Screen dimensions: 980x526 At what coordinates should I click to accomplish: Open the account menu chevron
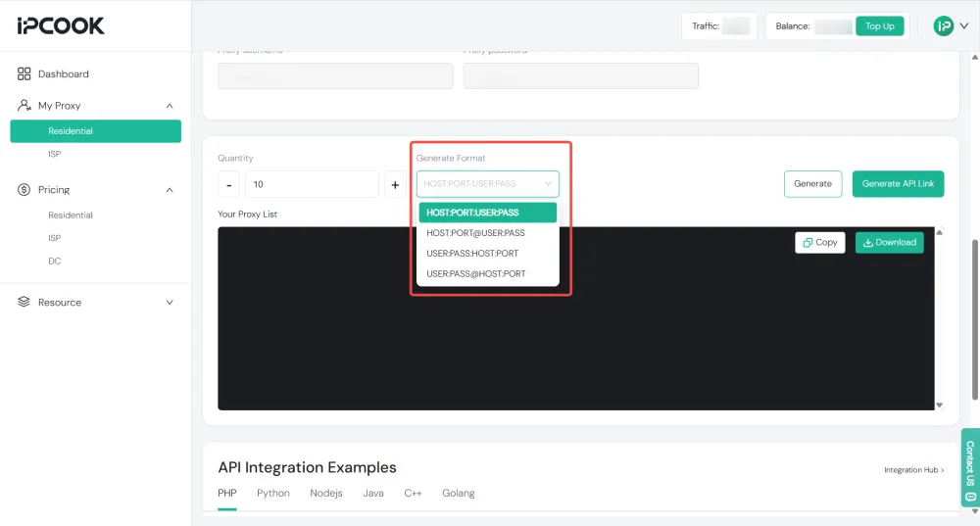coord(964,25)
